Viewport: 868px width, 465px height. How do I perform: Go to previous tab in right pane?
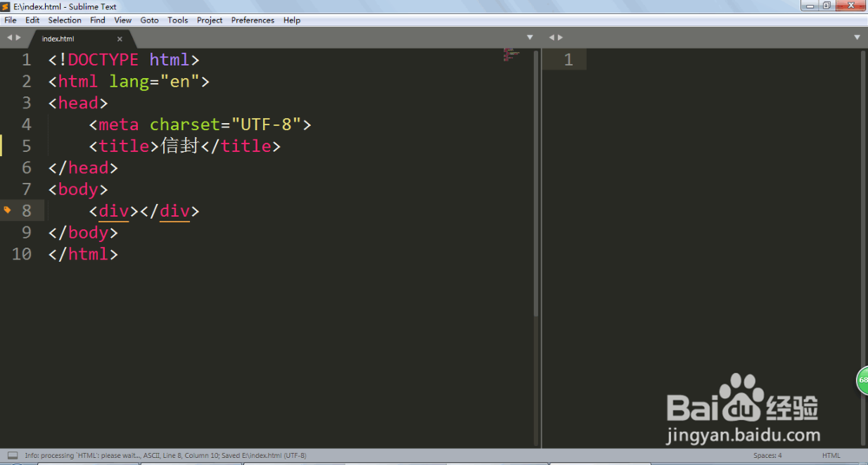pyautogui.click(x=551, y=37)
